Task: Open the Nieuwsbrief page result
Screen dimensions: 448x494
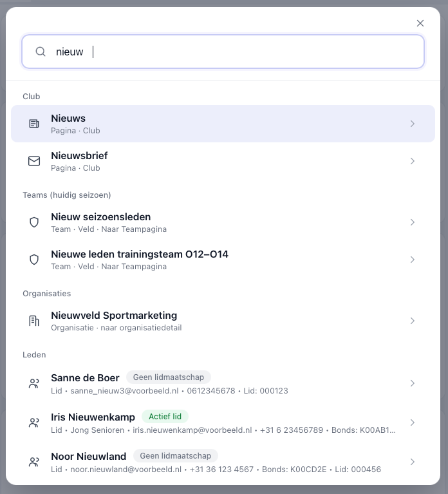Action: (x=223, y=161)
